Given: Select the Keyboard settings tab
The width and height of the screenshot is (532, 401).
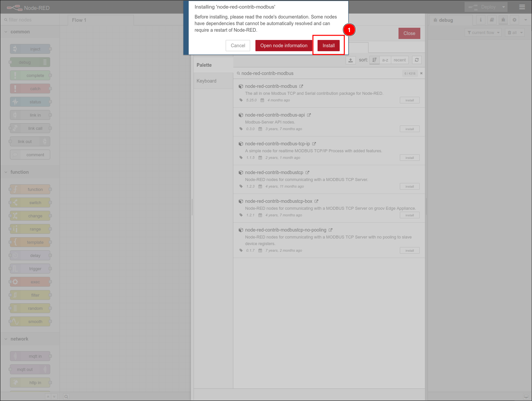Looking at the screenshot, I should point(213,81).
